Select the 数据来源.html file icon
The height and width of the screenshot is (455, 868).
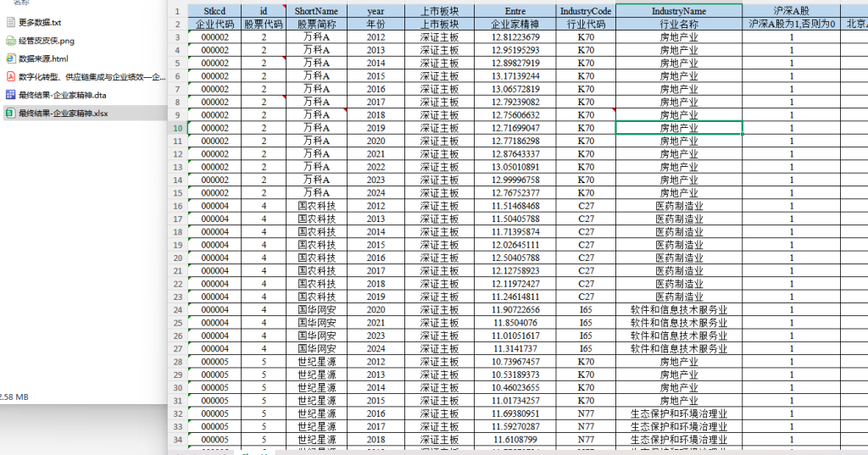point(10,58)
